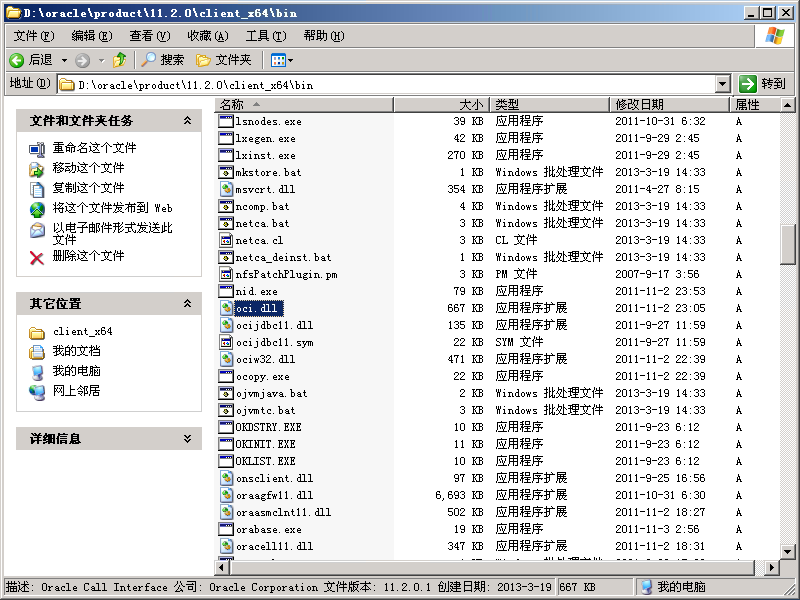The height and width of the screenshot is (600, 800).
Task: Open the Help (帮助) menu
Action: [324, 36]
